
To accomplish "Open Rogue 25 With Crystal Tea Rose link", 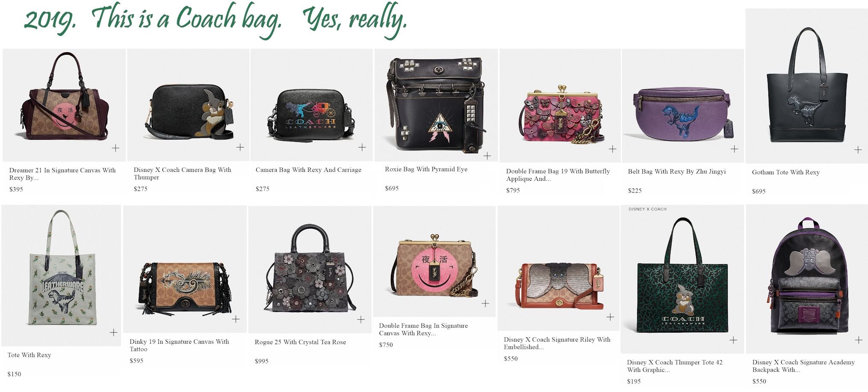I will 300,342.
